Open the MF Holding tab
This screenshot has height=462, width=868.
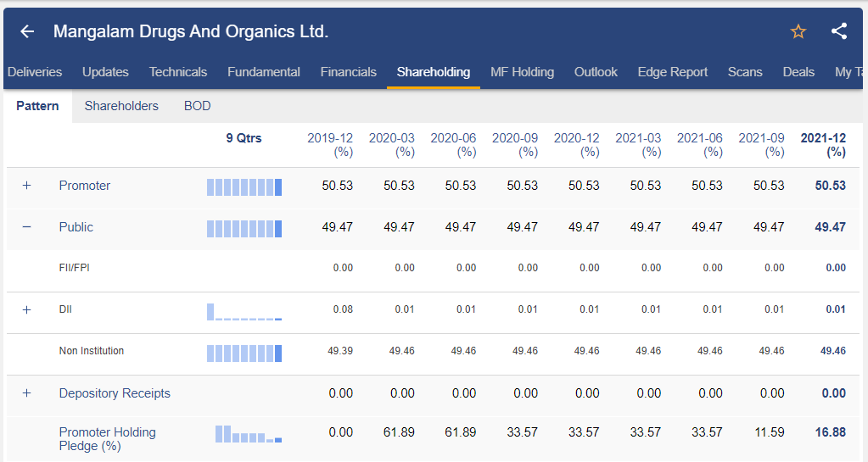(x=522, y=72)
